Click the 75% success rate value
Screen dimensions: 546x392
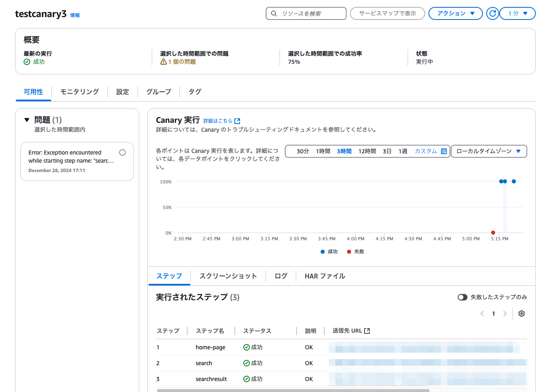(294, 62)
